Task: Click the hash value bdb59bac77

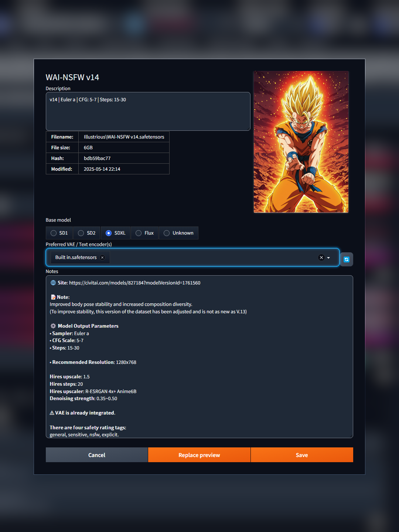Action: pos(97,158)
